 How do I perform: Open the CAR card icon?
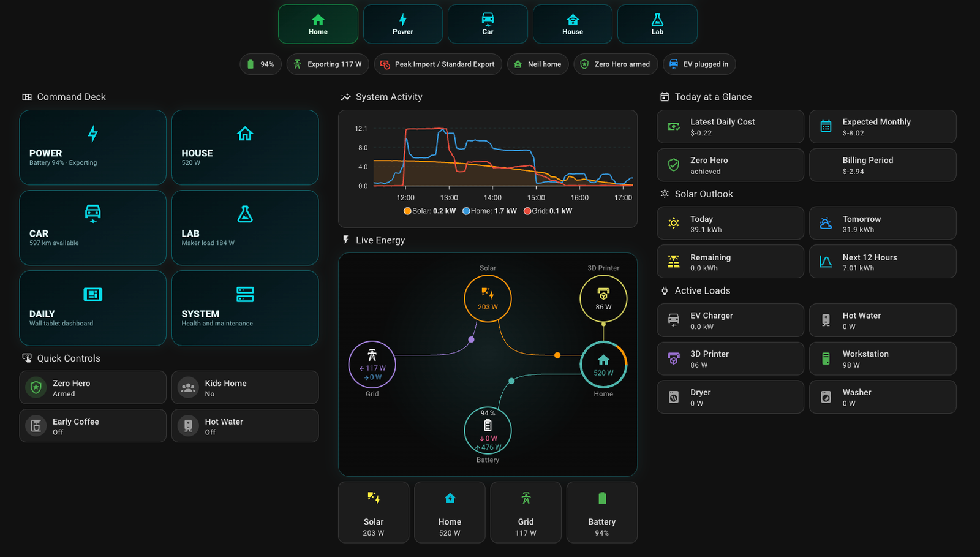coord(92,213)
